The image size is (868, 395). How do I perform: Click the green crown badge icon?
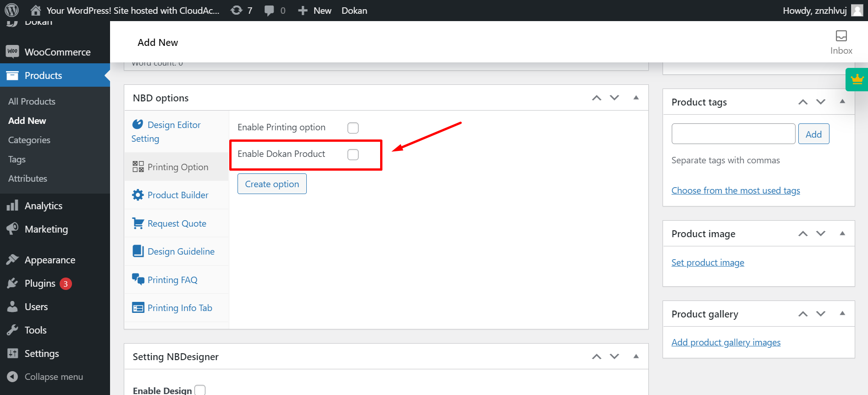[857, 79]
